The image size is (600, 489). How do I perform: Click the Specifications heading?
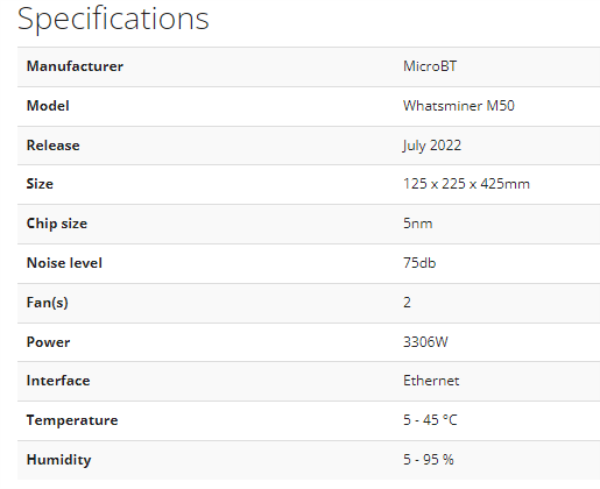point(113,19)
